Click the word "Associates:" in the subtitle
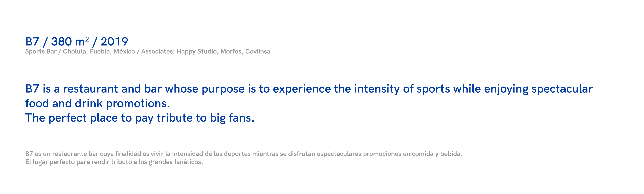 click(x=158, y=51)
